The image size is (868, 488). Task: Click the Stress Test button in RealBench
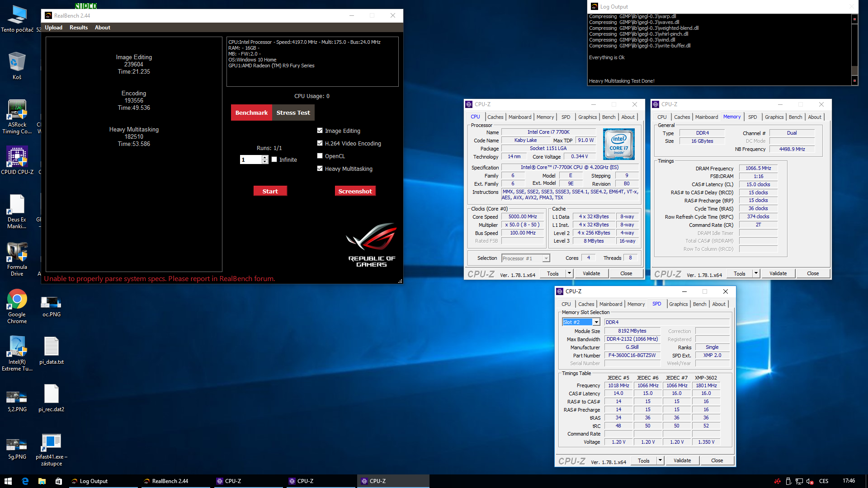pyautogui.click(x=293, y=113)
